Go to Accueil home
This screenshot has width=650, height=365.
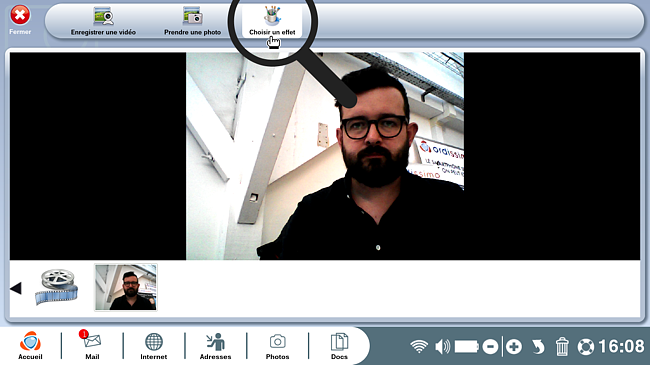click(x=30, y=345)
